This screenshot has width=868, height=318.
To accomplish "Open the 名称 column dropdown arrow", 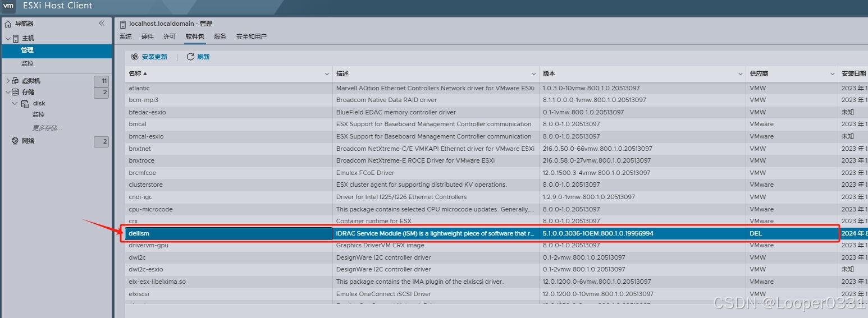I will pos(327,74).
